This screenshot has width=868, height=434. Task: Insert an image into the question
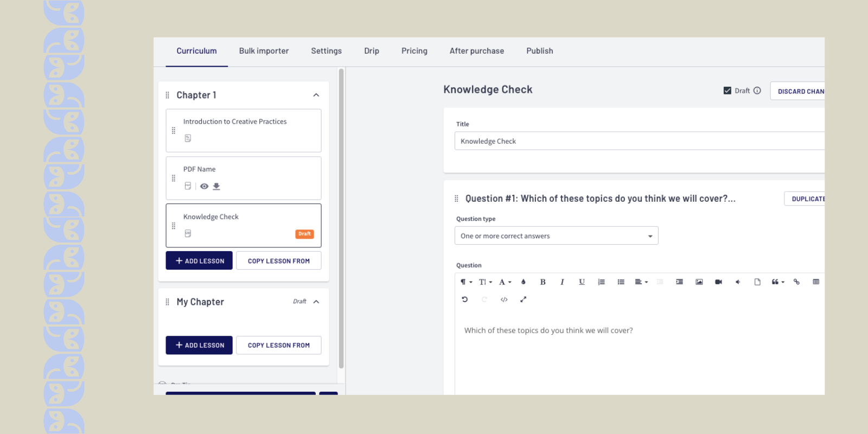pyautogui.click(x=699, y=282)
